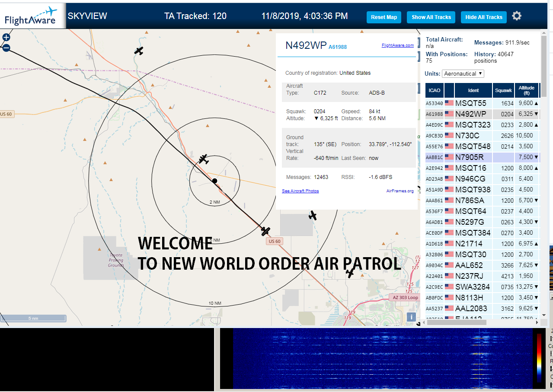Open the See Aircraft Photos link
Image resolution: width=553 pixels, height=392 pixels.
(300, 191)
